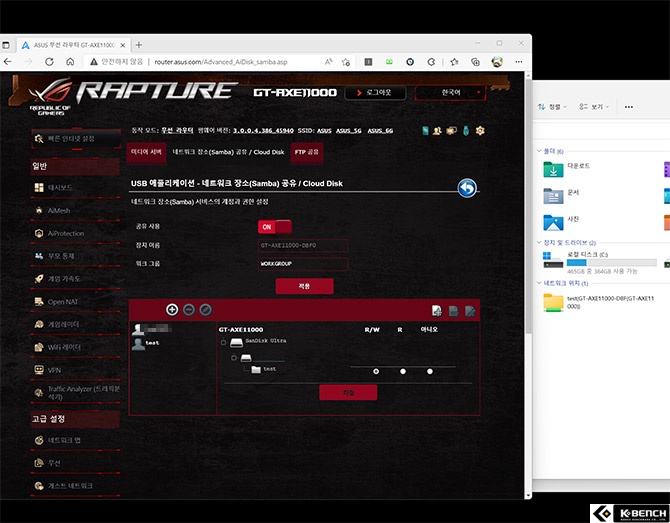Open the Pictures folder in Explorer
Screen dimensions: 670x523
pos(561,222)
